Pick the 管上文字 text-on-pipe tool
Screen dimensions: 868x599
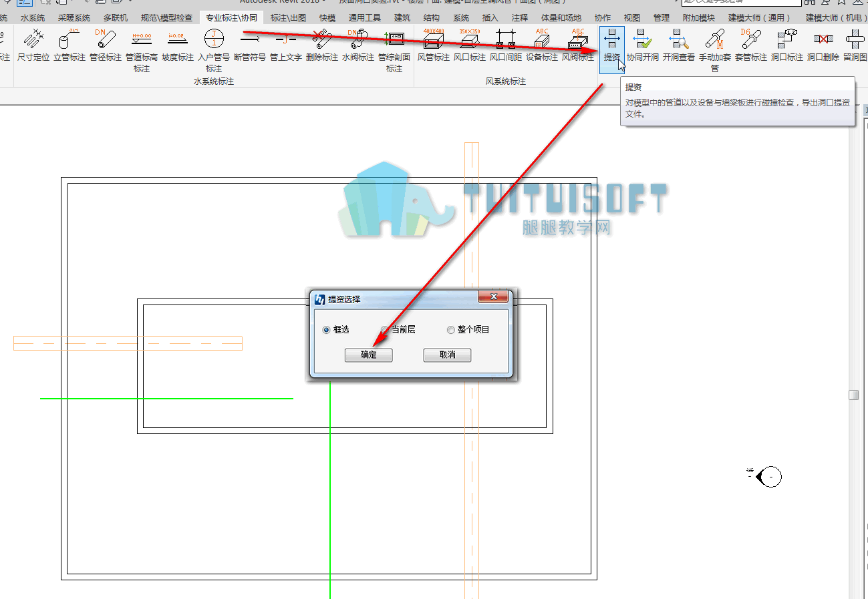pyautogui.click(x=286, y=45)
